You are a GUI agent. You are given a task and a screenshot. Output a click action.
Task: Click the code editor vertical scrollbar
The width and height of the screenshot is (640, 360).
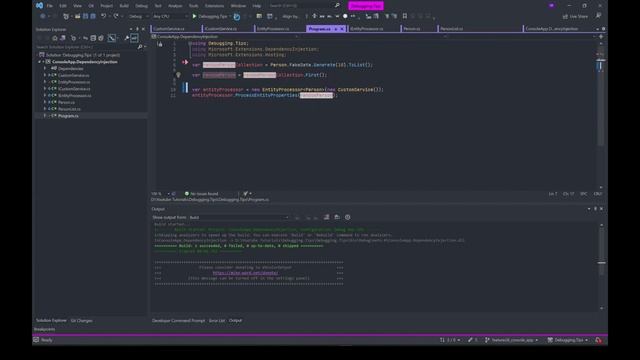point(600,114)
